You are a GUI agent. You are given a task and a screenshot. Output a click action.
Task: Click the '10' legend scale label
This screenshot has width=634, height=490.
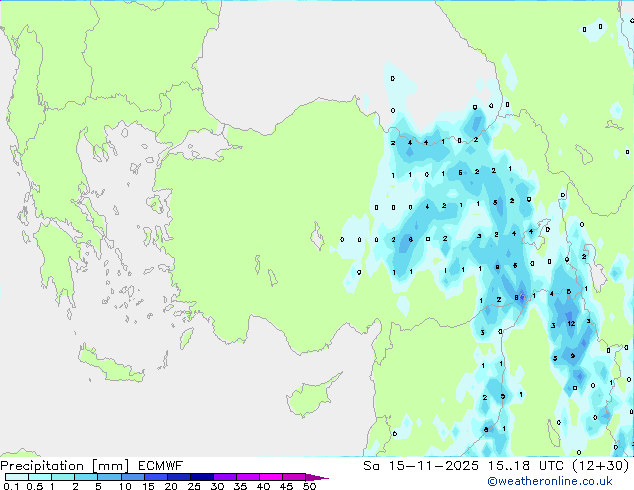point(125,486)
